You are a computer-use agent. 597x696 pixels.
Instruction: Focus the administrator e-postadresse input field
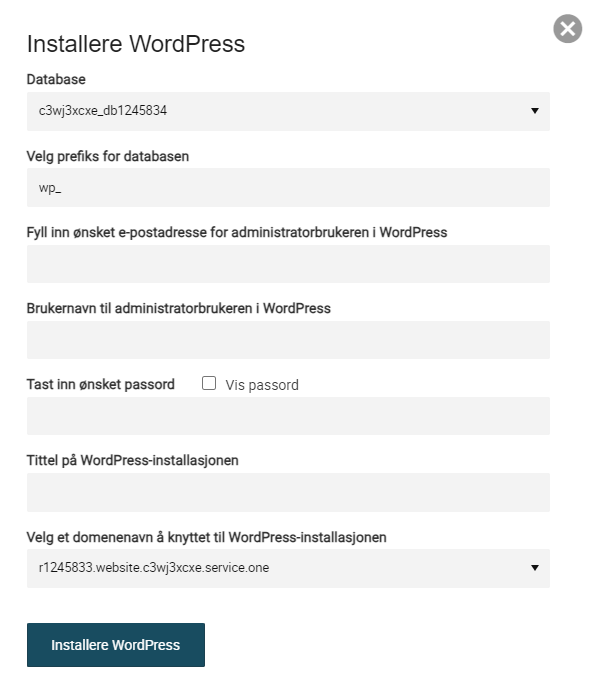[x=288, y=264]
